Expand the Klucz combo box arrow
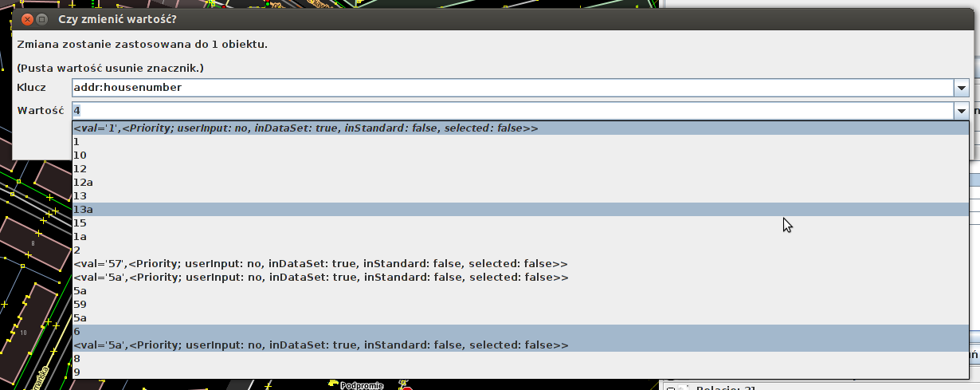 [962, 87]
